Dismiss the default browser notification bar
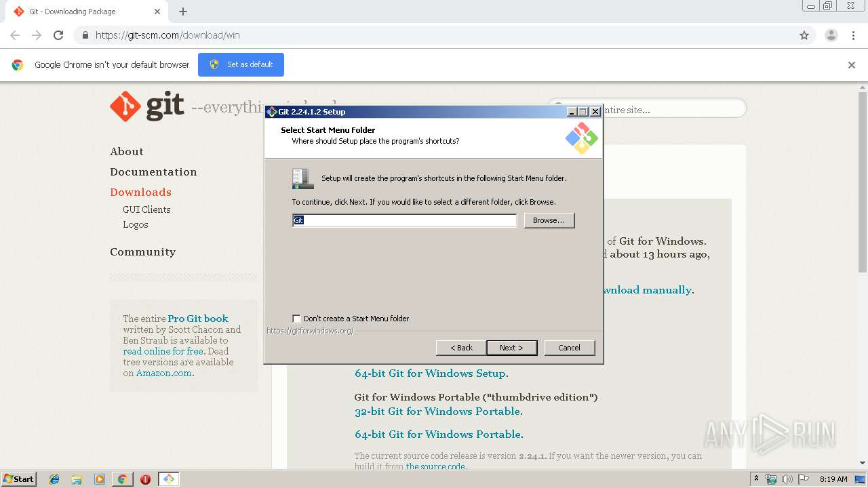Viewport: 868px width, 488px height. click(x=852, y=65)
